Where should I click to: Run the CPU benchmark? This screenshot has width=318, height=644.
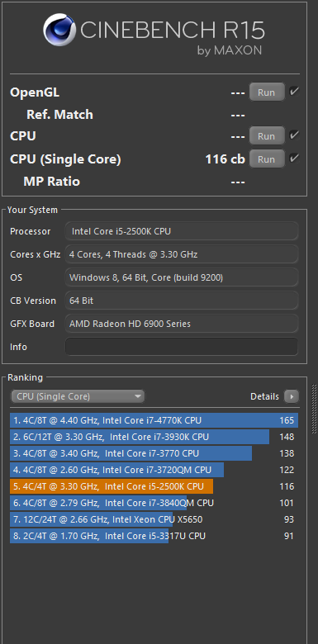point(267,135)
